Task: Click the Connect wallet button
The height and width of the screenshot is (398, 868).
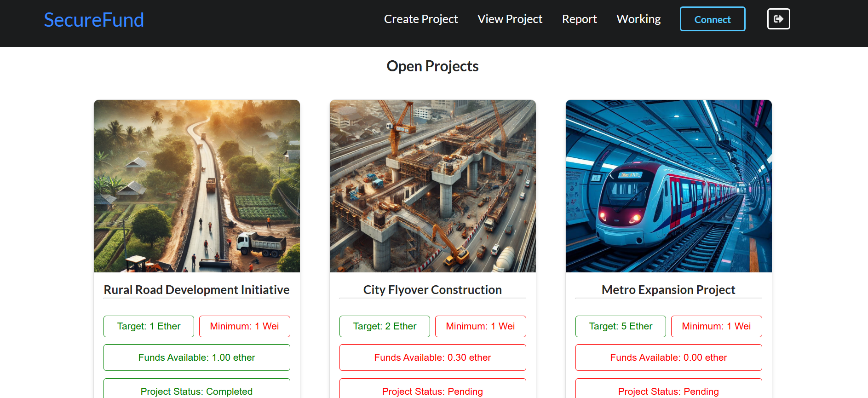Action: click(x=713, y=19)
